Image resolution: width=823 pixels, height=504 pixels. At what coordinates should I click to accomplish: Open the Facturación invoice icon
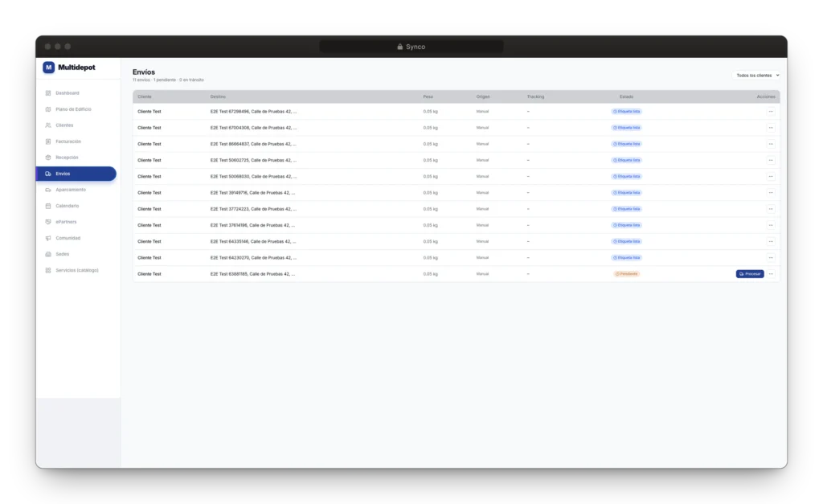pos(48,141)
